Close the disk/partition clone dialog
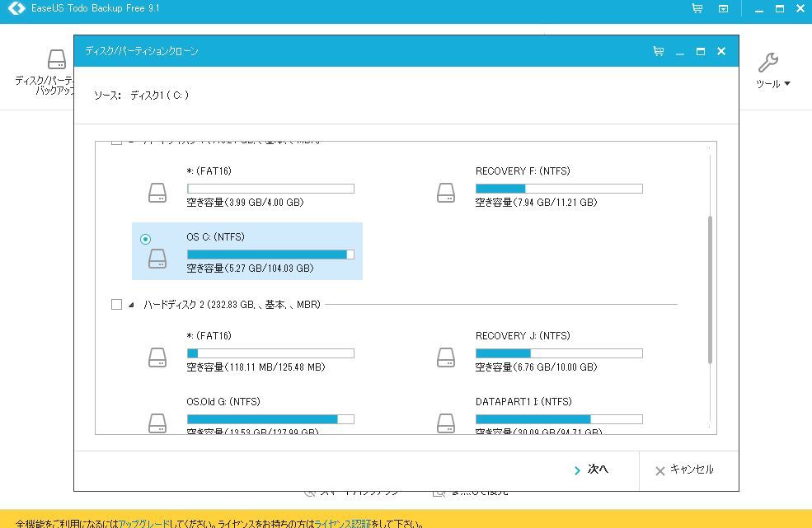Screen dimensions: 812x528 pyautogui.click(x=721, y=51)
